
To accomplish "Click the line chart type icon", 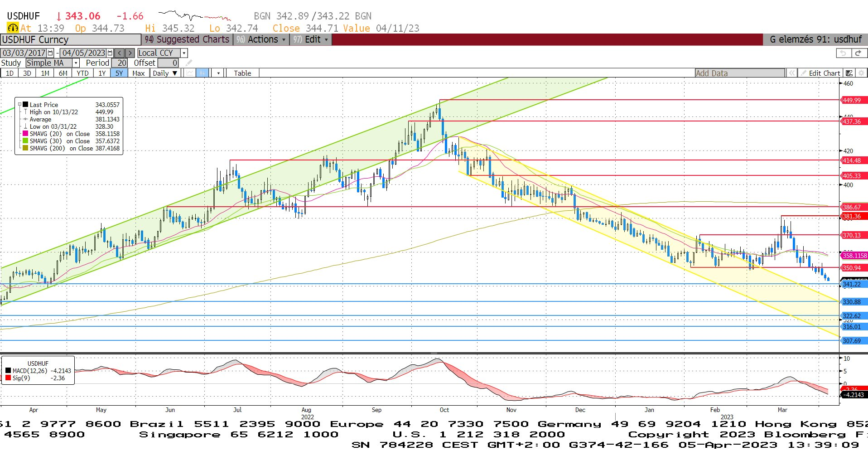I will [x=190, y=73].
